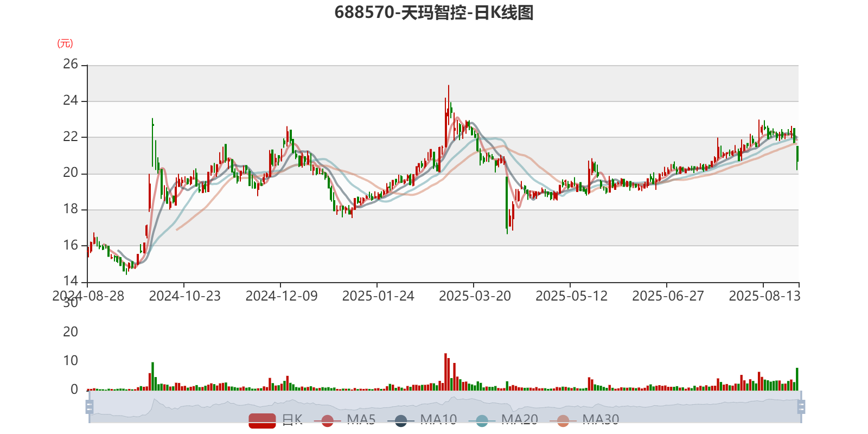Click the x-axis date label 2024-12-09
This screenshot has width=868, height=434.
pyautogui.click(x=281, y=296)
